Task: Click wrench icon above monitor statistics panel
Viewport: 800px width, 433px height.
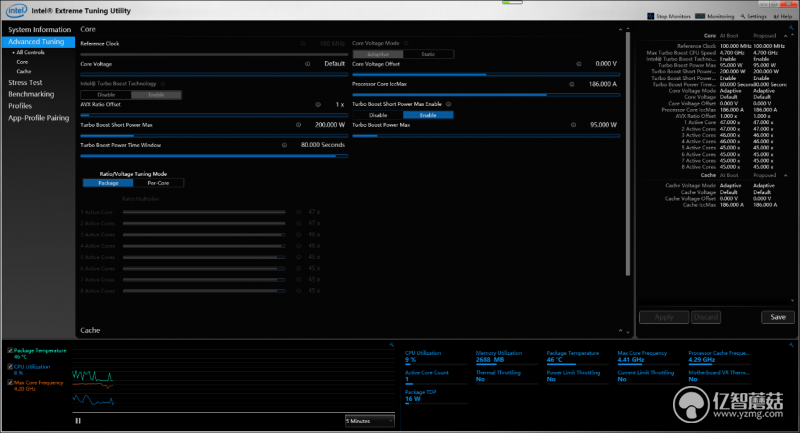Action: [791, 345]
